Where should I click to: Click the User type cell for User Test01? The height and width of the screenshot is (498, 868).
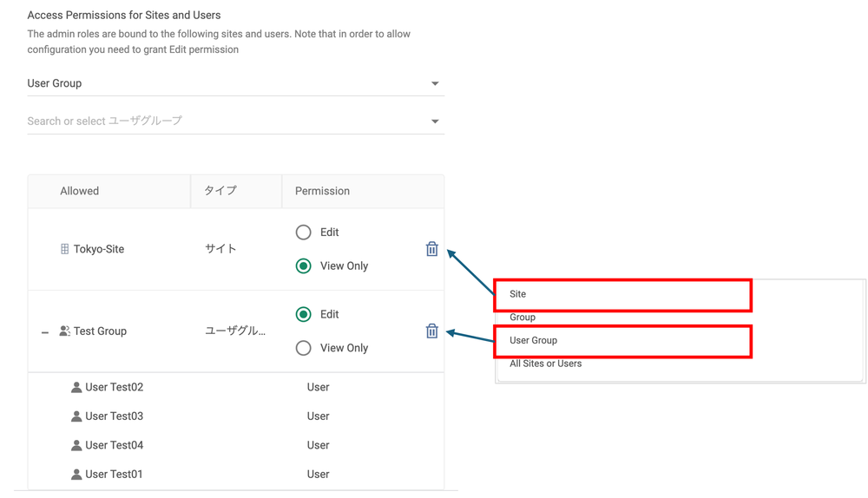coord(319,475)
